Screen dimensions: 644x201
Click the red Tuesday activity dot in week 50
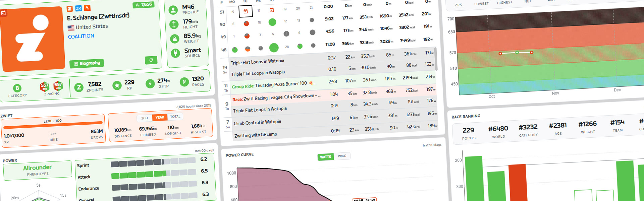[246, 23]
